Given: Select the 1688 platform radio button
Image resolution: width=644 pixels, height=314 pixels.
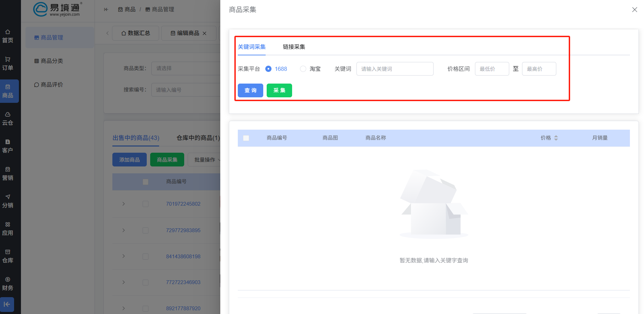Looking at the screenshot, I should [x=268, y=69].
